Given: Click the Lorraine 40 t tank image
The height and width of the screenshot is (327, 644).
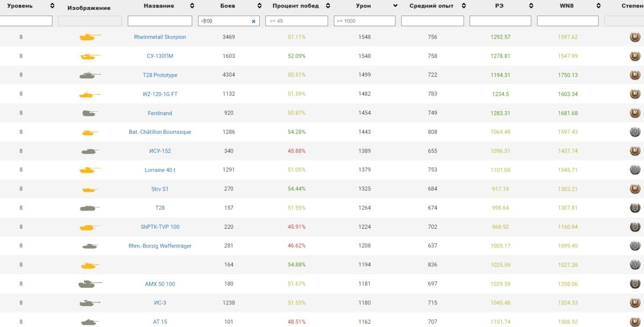Looking at the screenshot, I should tap(90, 170).
